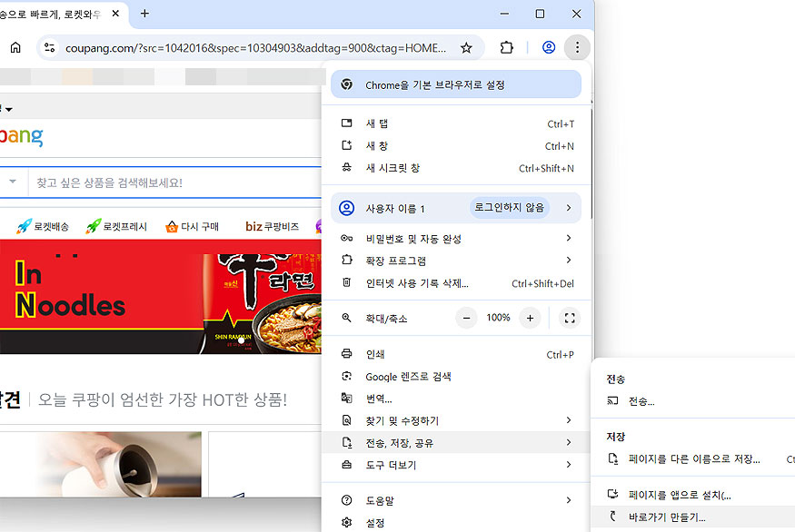
Task: Open 비밀번호 및 자동 완성 submenu
Action: [x=456, y=238]
